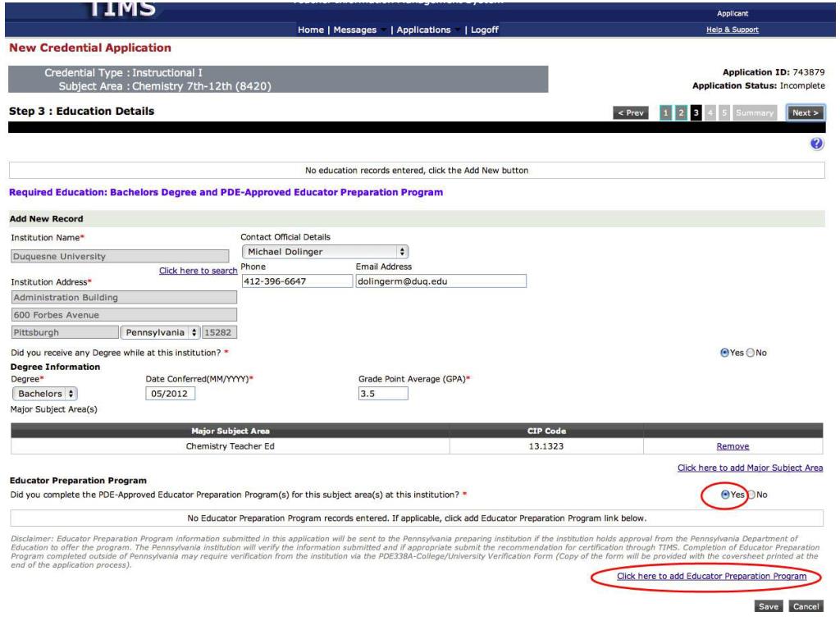Jump to step 5 of the application
840x630 pixels.
[x=724, y=112]
